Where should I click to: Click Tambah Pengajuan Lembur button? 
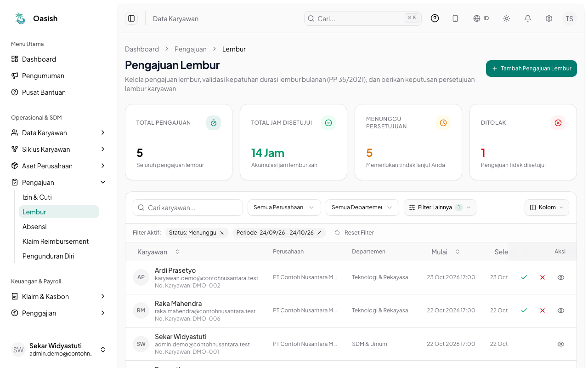click(x=531, y=69)
